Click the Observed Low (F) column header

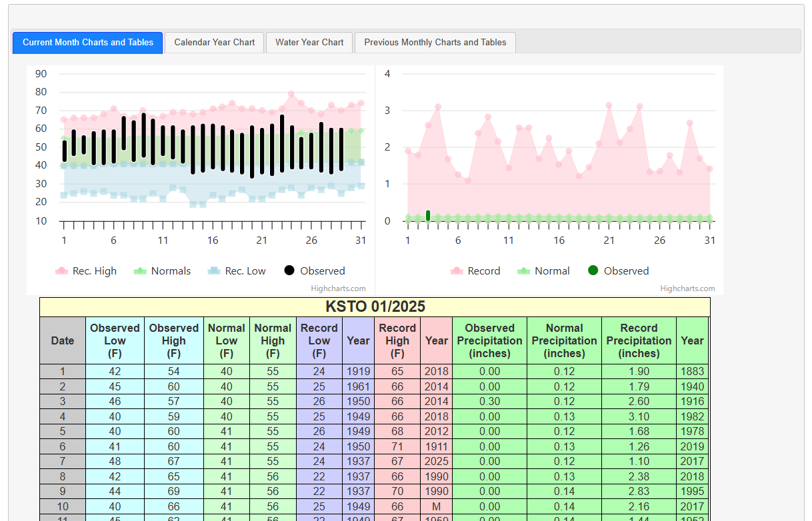point(115,340)
